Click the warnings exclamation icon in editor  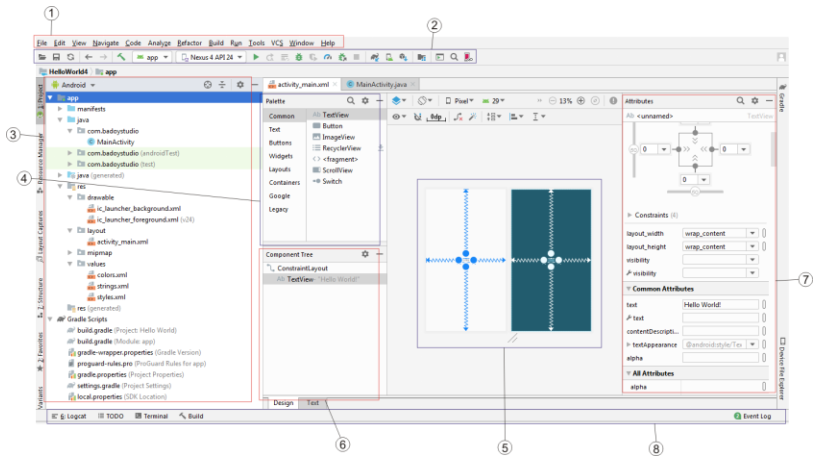(613, 101)
